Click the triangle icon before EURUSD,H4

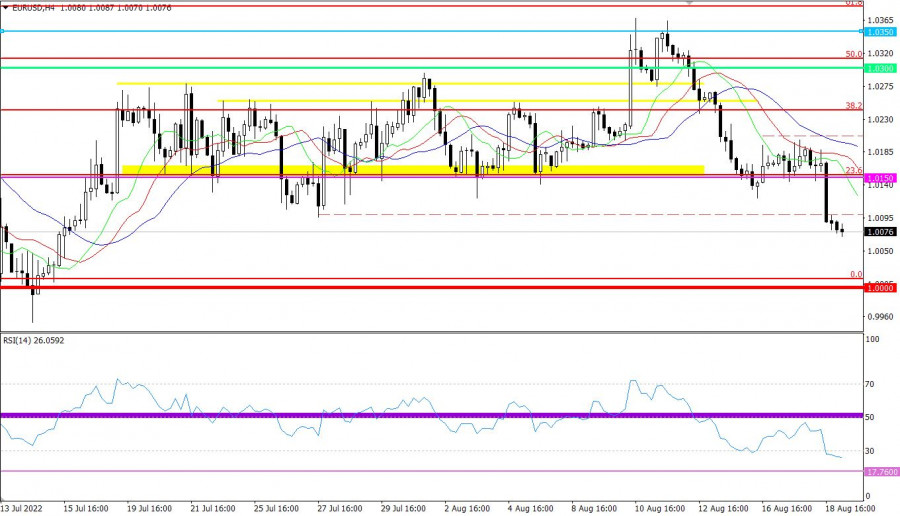(x=5, y=9)
